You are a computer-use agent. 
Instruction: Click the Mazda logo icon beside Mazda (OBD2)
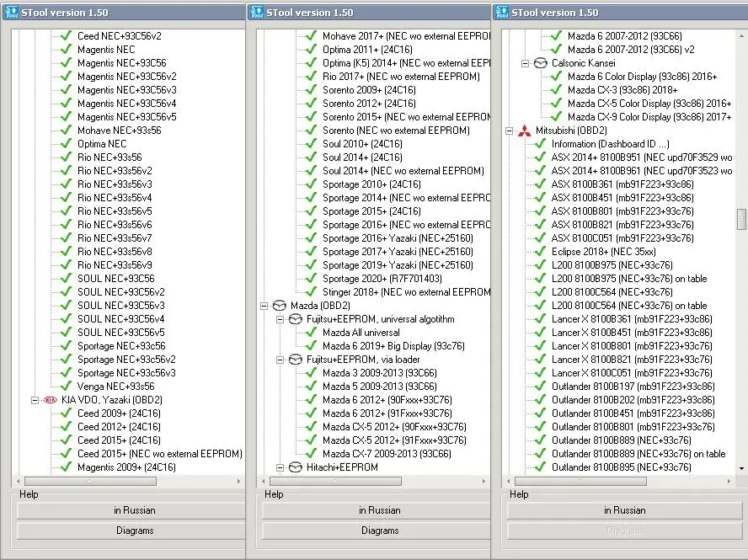[x=279, y=306]
